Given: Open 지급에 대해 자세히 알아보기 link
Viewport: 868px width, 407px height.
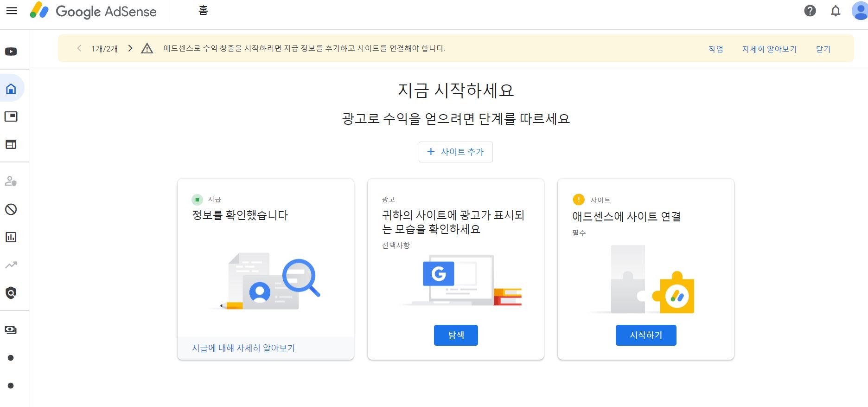Looking at the screenshot, I should [x=243, y=348].
